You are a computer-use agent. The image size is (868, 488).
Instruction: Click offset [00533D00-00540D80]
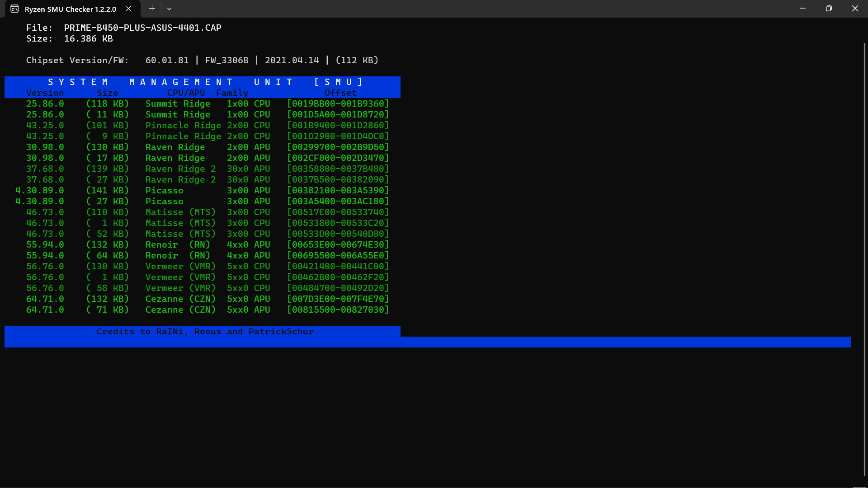pos(338,234)
